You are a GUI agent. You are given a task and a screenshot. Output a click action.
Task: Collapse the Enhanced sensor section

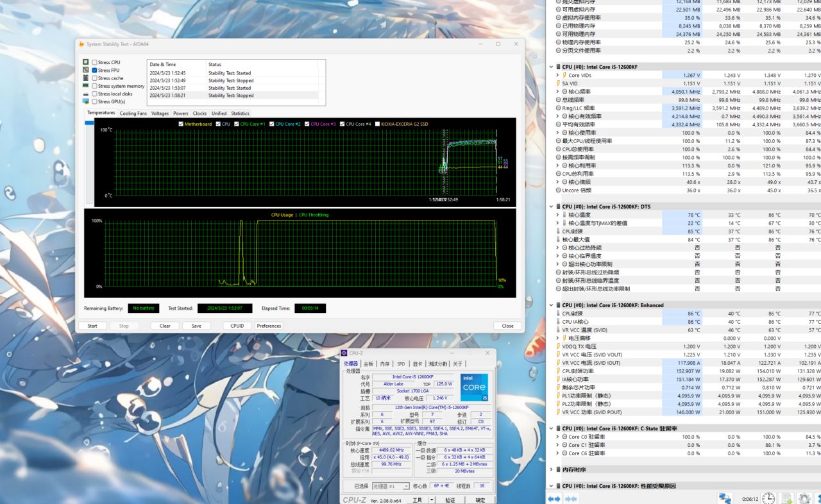(551, 305)
